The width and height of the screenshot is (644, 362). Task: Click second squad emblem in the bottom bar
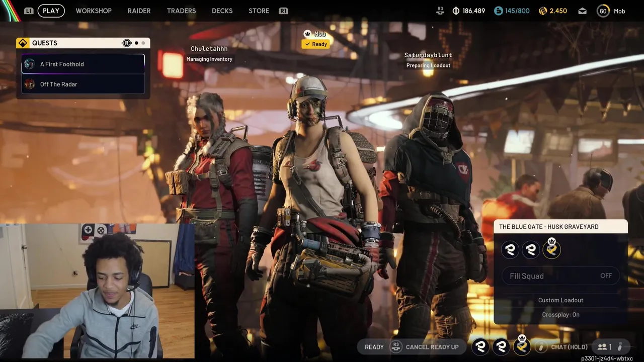click(501, 346)
